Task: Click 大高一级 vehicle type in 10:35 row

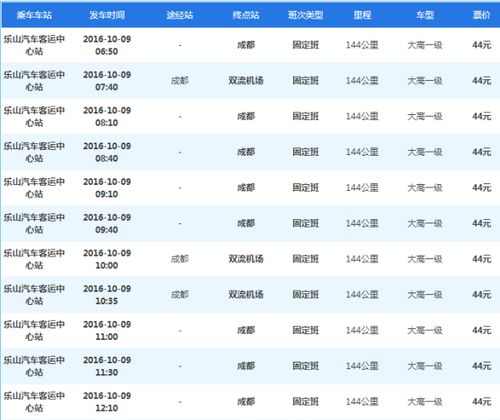Action: pos(425,295)
